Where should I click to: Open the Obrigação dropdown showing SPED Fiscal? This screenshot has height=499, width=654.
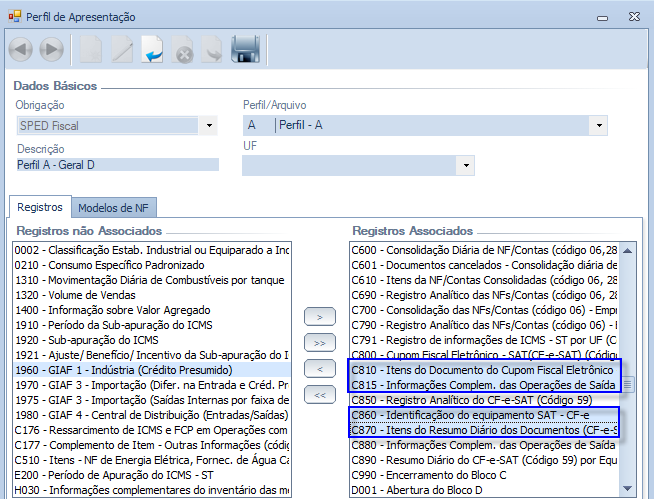click(x=209, y=125)
